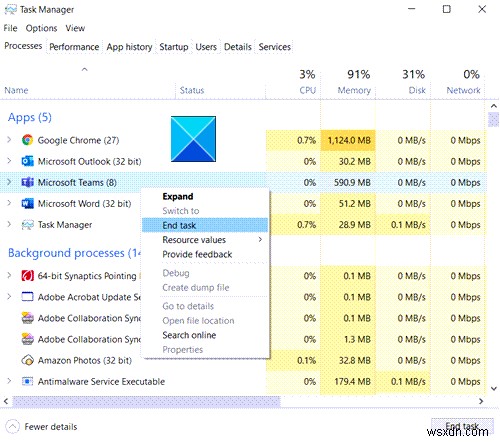Open the Options menu
The image size is (500, 442).
pos(41,28)
